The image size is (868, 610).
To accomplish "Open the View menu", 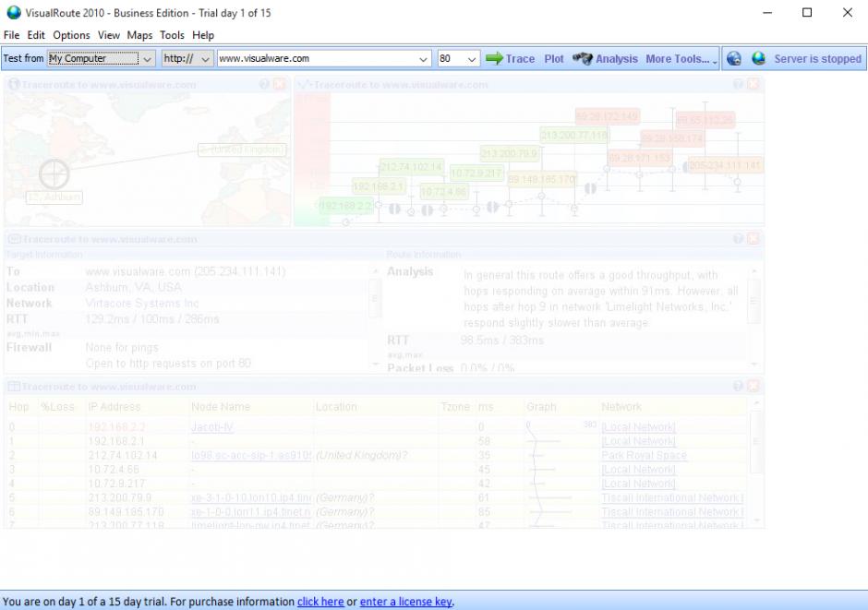I will pyautogui.click(x=109, y=35).
